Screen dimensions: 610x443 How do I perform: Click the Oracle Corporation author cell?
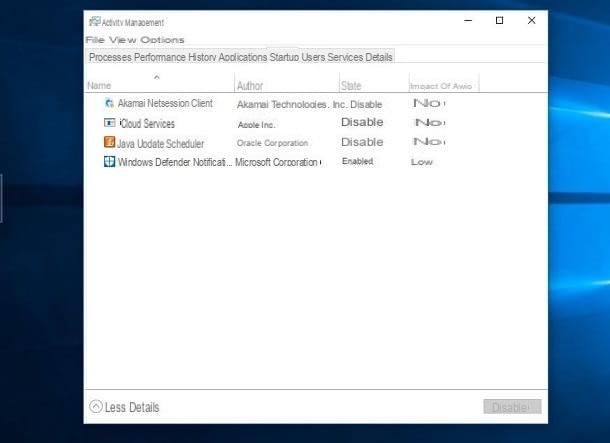(272, 143)
